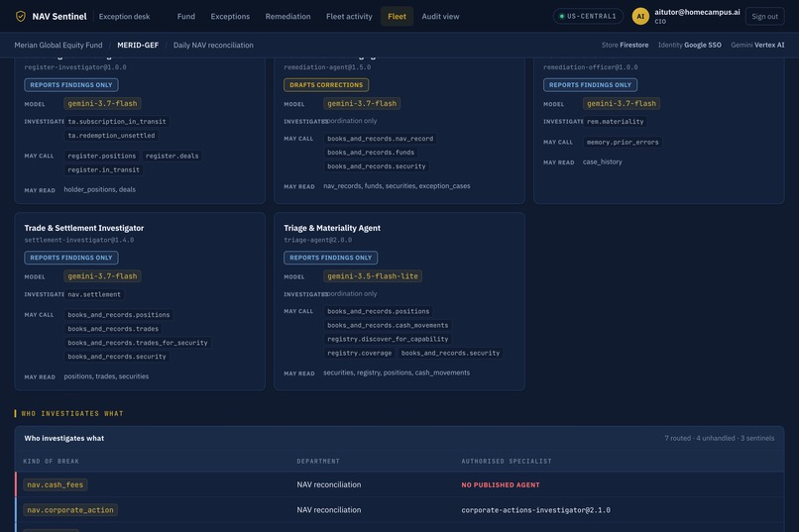Open the Audit view tab
This screenshot has width=799, height=532.
pyautogui.click(x=440, y=16)
